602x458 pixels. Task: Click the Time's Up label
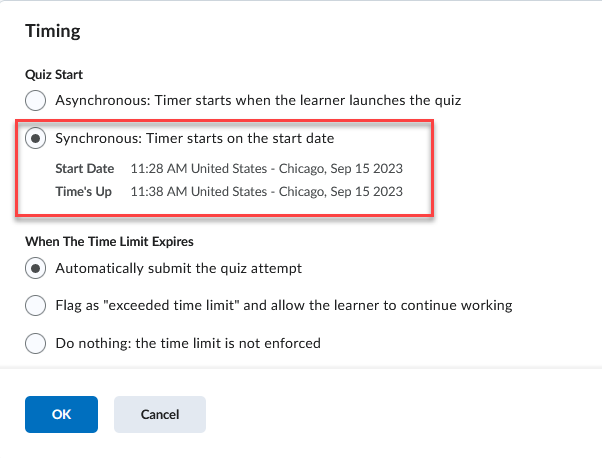point(85,191)
